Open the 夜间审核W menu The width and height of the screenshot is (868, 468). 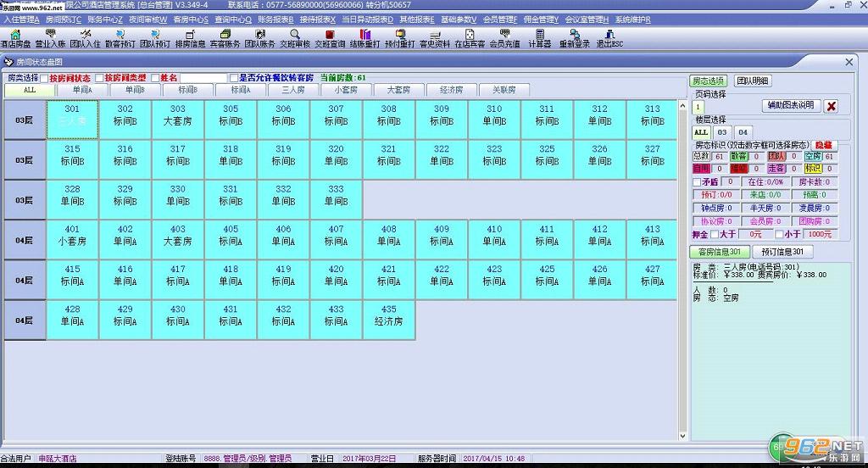click(147, 19)
